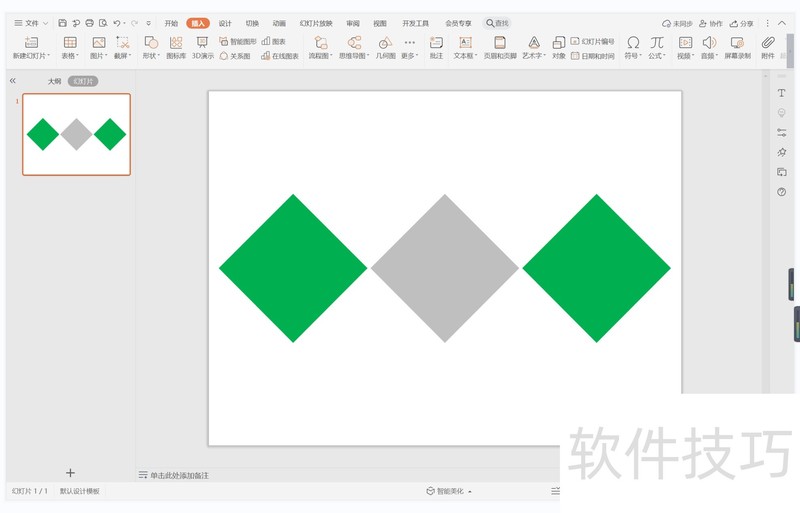The width and height of the screenshot is (800, 513).
Task: Collapse the ribbon with the chevron
Action: pyautogui.click(x=781, y=23)
